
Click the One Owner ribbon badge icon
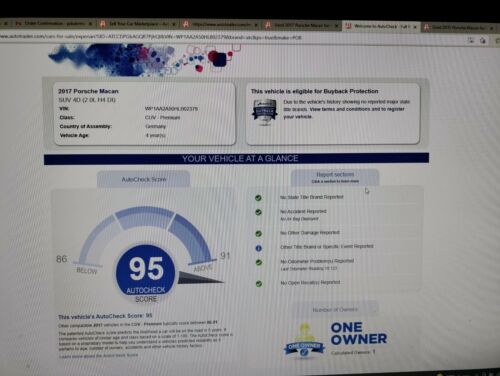coord(304,341)
